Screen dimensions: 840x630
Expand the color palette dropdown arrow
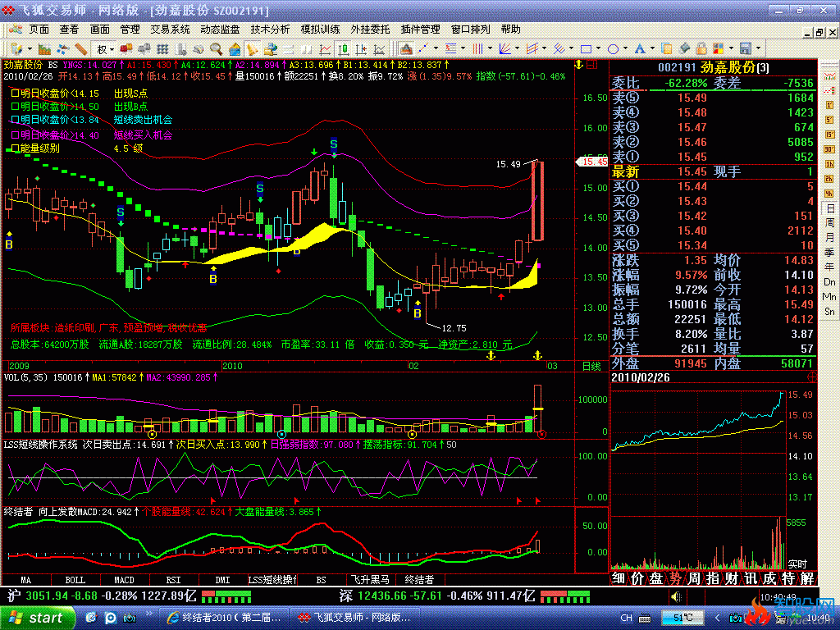(x=731, y=49)
